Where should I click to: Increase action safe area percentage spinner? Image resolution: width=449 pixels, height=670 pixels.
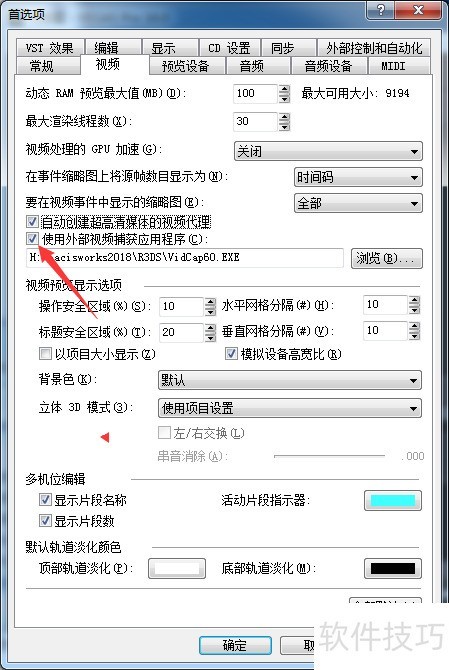tap(210, 302)
